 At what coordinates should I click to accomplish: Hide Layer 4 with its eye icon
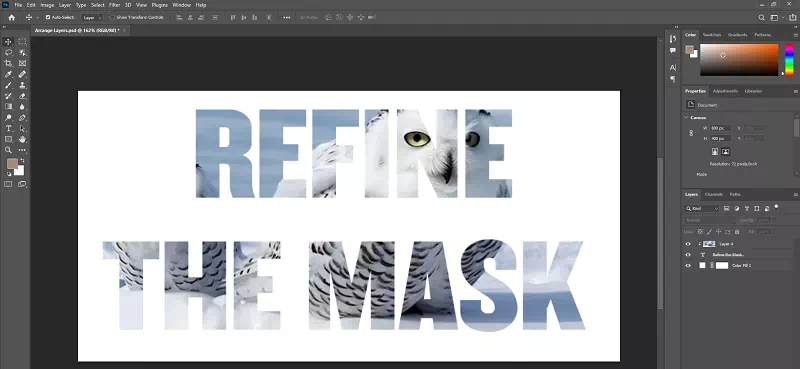point(688,244)
